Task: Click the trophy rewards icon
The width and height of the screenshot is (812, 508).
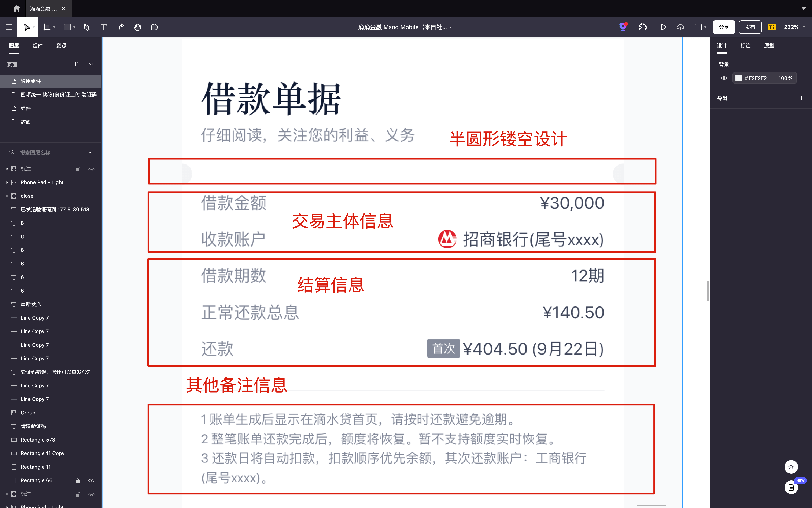Action: (x=623, y=27)
